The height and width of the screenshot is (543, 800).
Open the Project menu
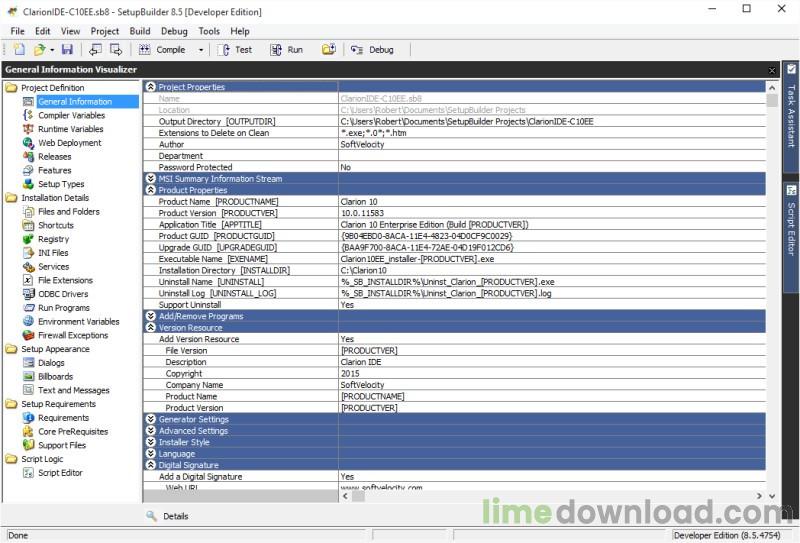105,31
